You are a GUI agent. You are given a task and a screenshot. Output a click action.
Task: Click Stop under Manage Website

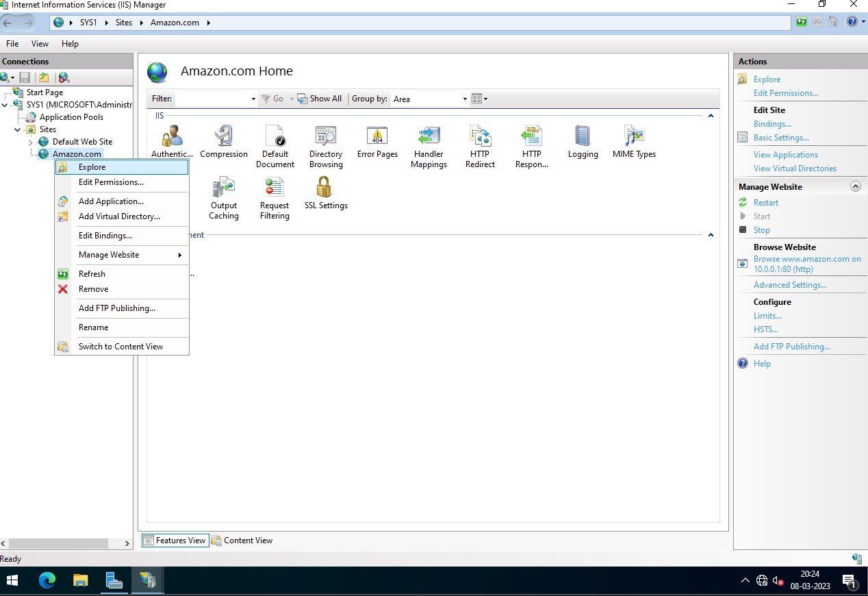coord(761,230)
